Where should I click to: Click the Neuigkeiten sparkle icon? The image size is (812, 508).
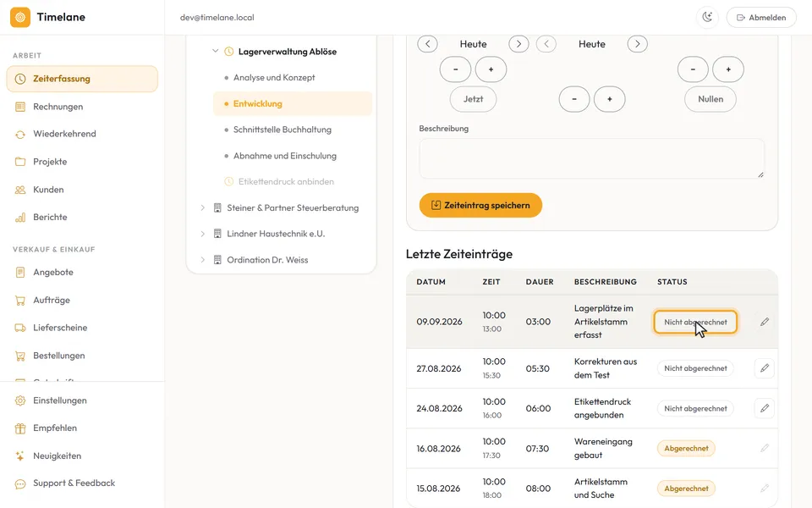tap(20, 456)
